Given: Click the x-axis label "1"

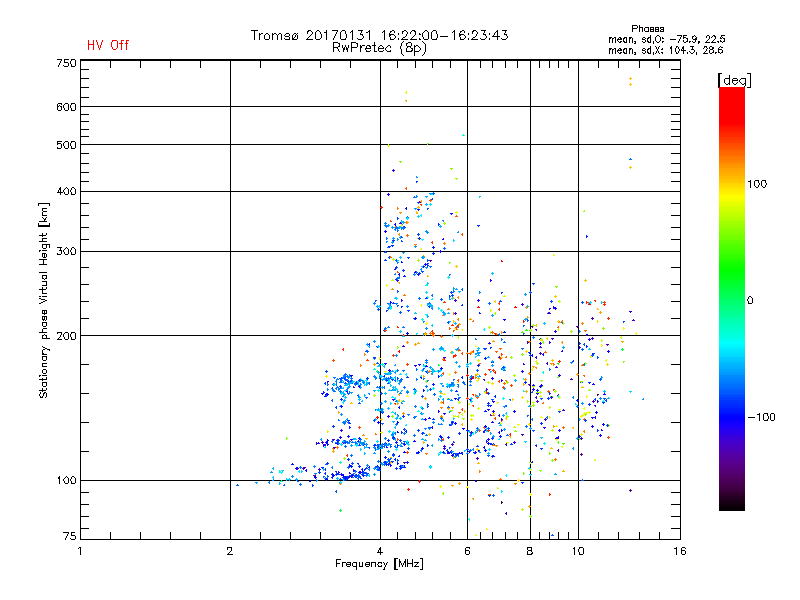Looking at the screenshot, I should click(x=80, y=551).
